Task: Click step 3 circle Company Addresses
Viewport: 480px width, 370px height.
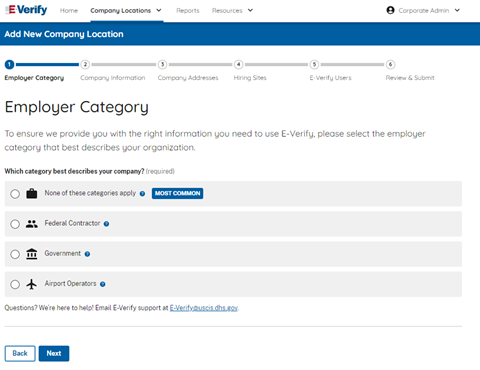Action: (162, 64)
